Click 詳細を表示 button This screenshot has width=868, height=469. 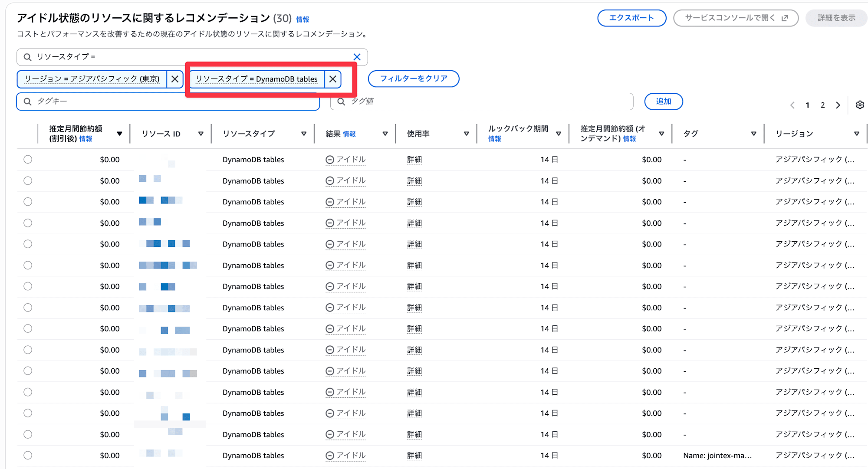pyautogui.click(x=836, y=18)
